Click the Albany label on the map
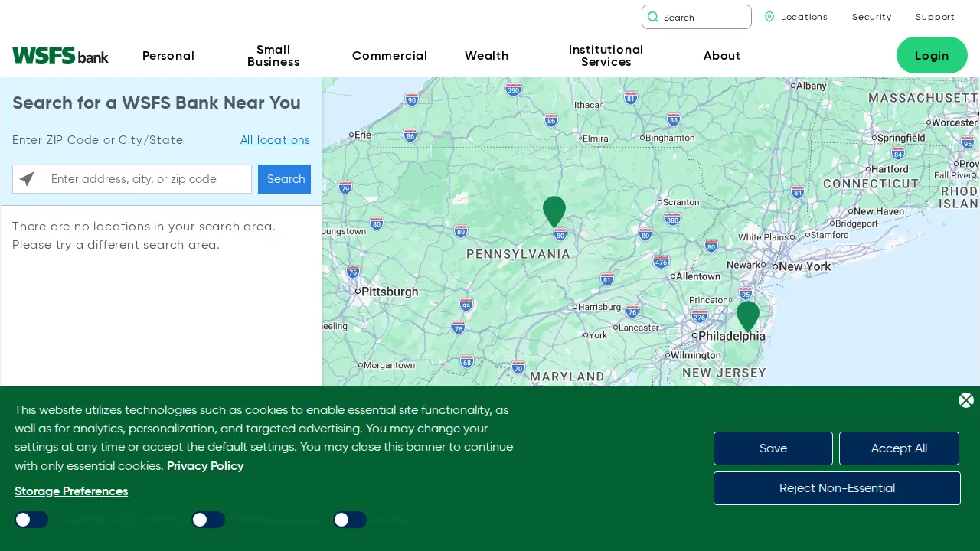The image size is (980, 551). pos(812,86)
